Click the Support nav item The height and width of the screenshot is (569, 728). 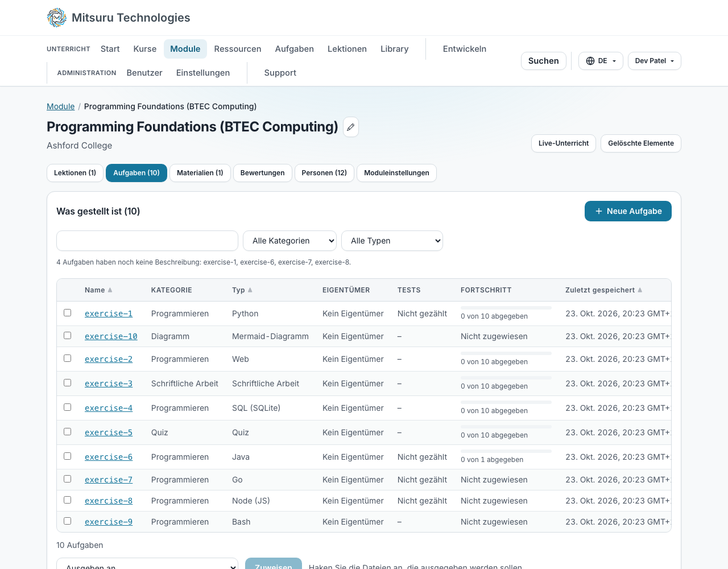tap(280, 73)
